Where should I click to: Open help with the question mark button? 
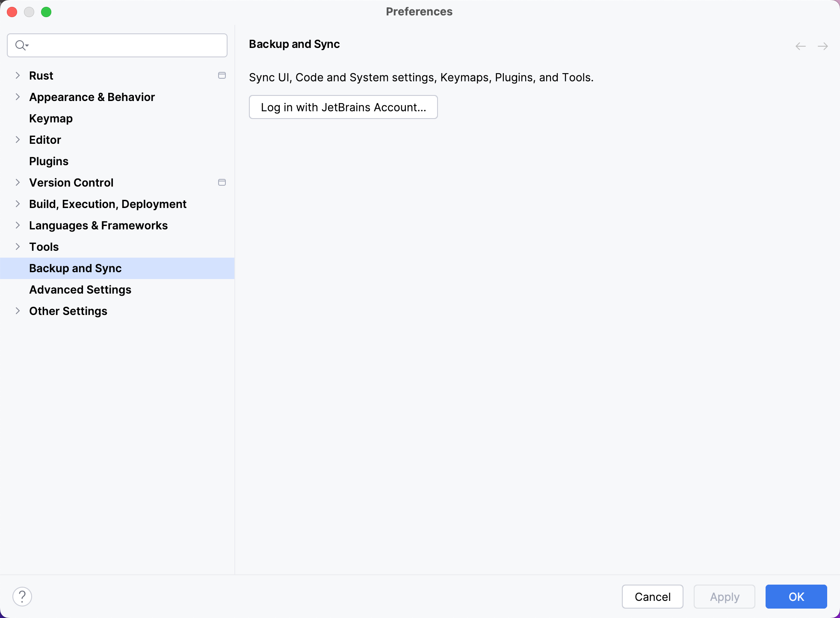pyautogui.click(x=22, y=597)
